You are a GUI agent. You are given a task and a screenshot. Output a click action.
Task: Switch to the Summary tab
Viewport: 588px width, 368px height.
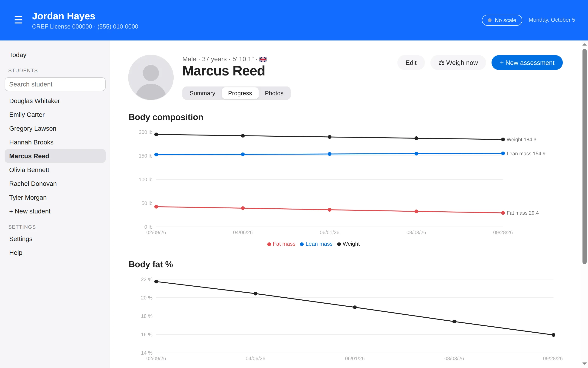(x=202, y=93)
